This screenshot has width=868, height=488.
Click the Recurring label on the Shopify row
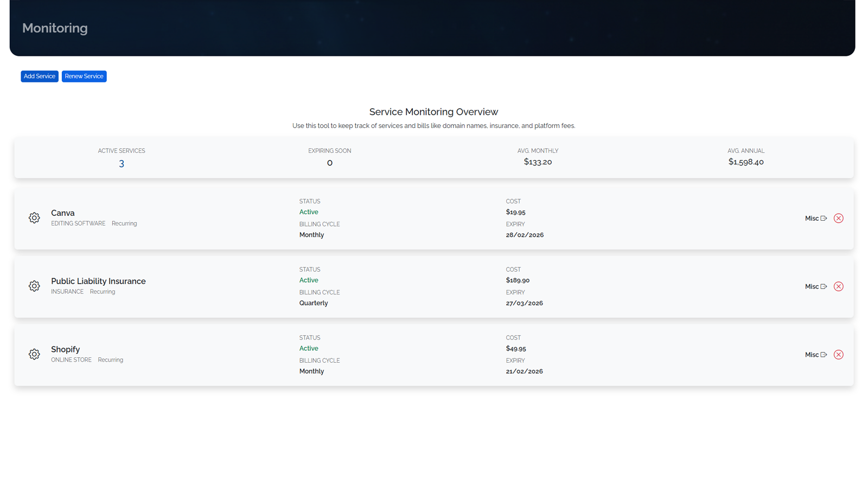tap(110, 359)
